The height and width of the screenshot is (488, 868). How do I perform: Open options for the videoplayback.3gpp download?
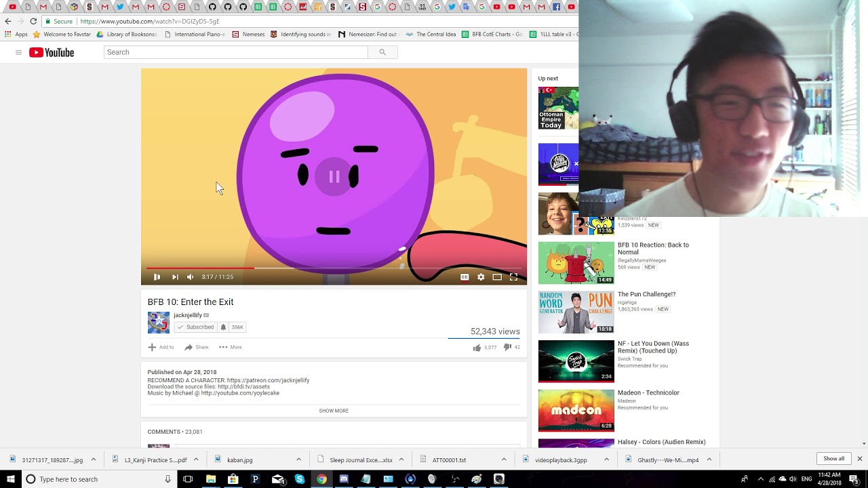pyautogui.click(x=606, y=460)
